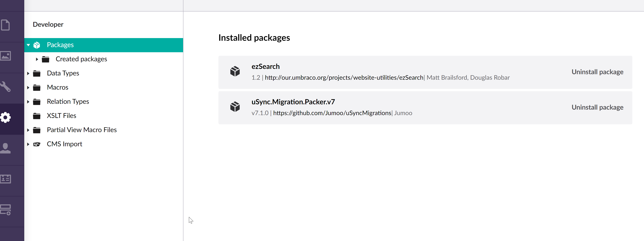Select the Developer gear icon
644x241 pixels.
point(5,117)
